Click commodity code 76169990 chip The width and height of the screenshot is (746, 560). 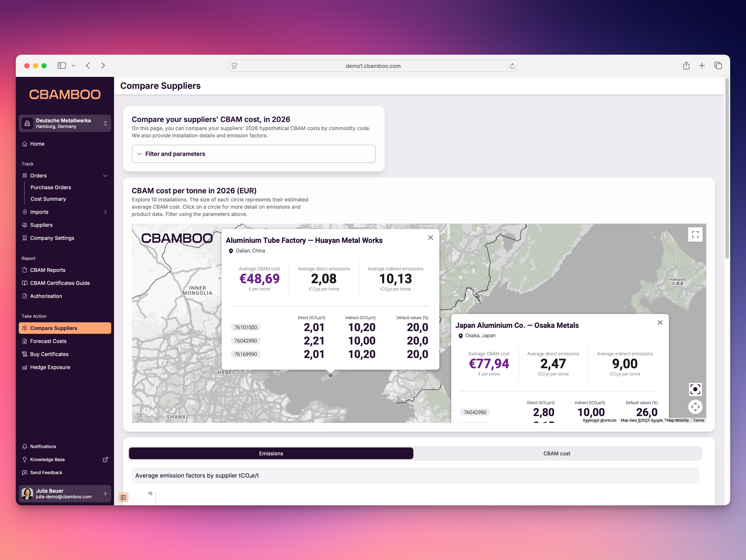click(x=246, y=354)
